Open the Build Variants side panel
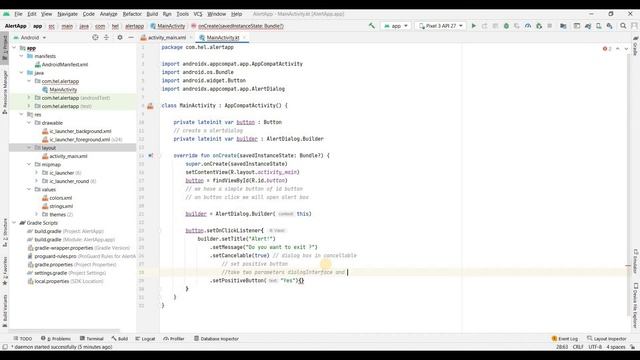Image resolution: width=640 pixels, height=360 pixels. 5,311
